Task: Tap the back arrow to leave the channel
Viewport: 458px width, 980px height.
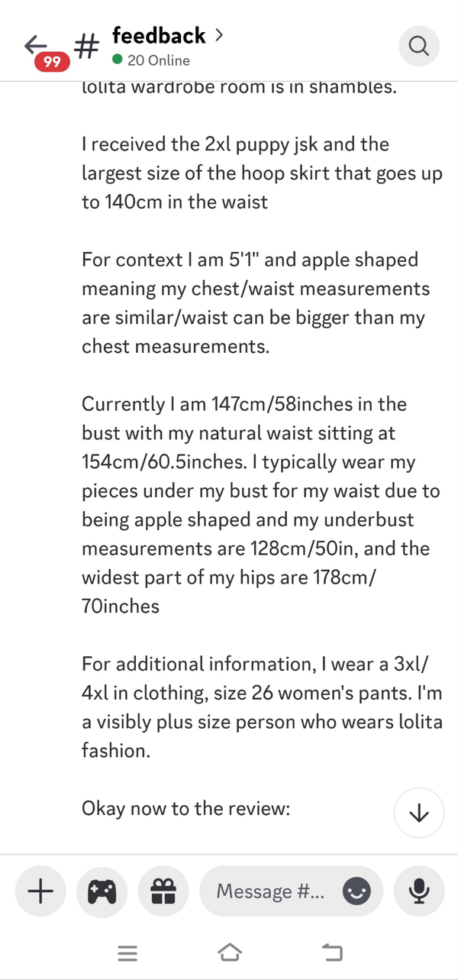Action: (x=35, y=44)
